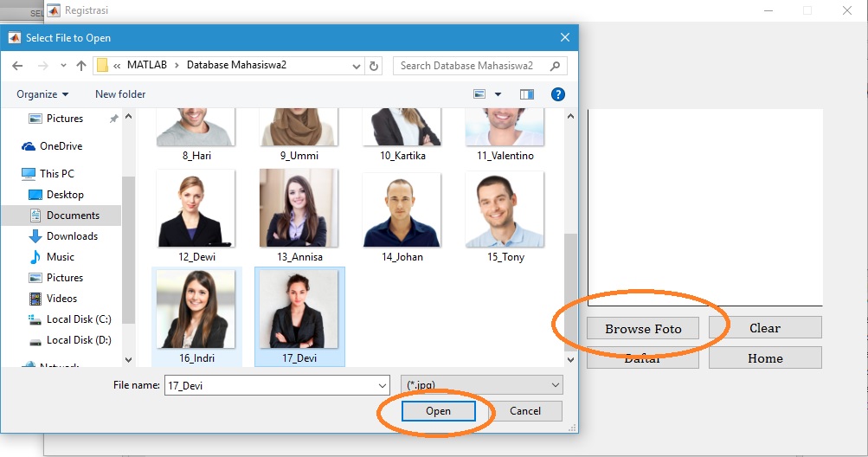Screen dimensions: 868x457
Task: Click the Help question mark icon
Action: pyautogui.click(x=558, y=94)
